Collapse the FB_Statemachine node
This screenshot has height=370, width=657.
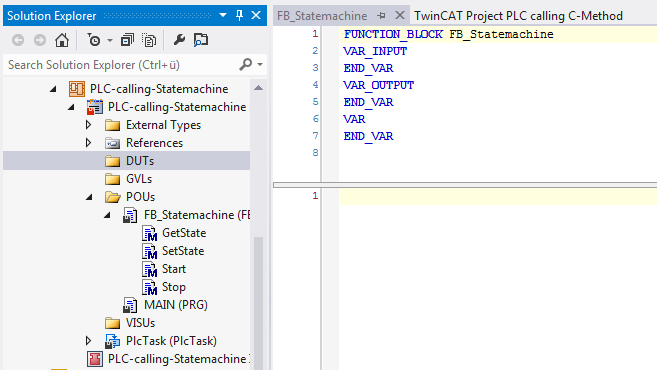pos(107,215)
